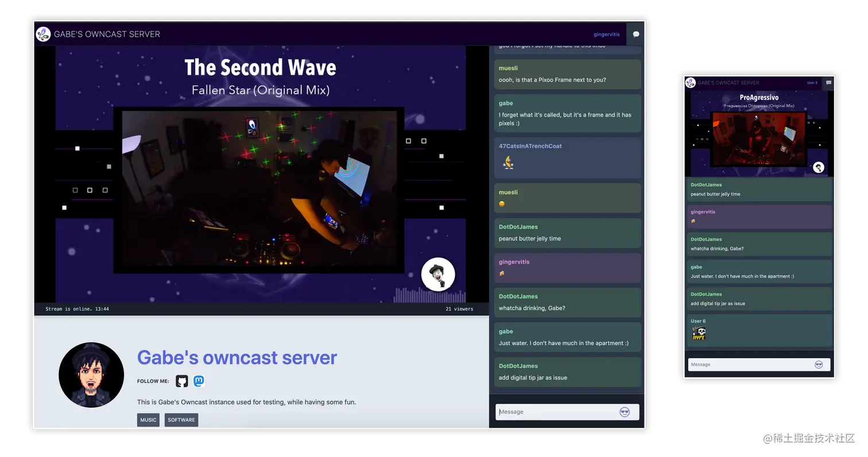Select the MUSIC tag
Viewport: 868px width, 457px height.
tap(148, 420)
